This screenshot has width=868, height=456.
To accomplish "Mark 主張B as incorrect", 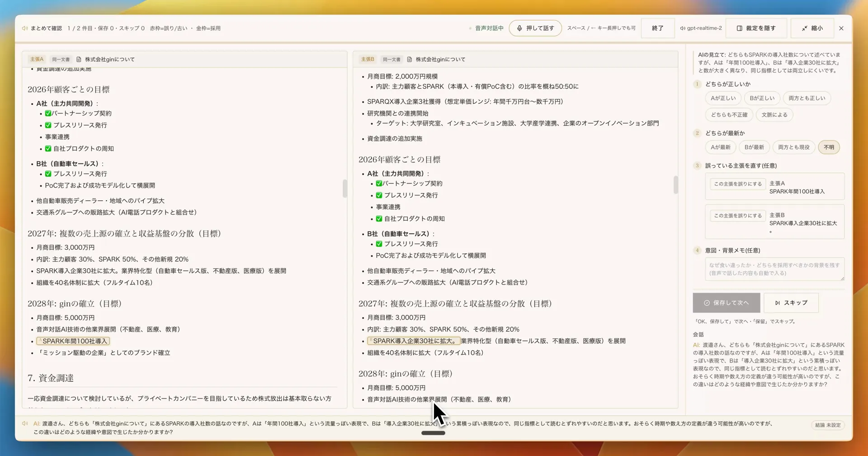I will (x=738, y=216).
